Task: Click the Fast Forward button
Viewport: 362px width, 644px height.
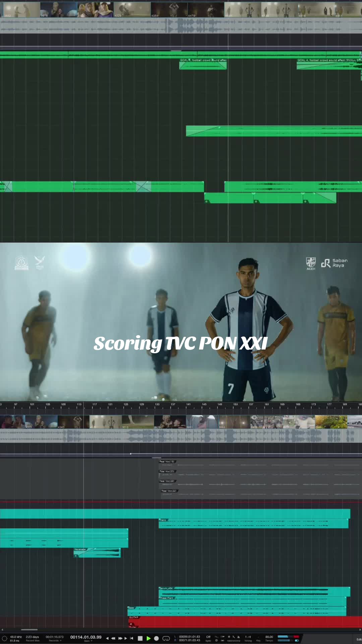Action: click(x=120, y=638)
